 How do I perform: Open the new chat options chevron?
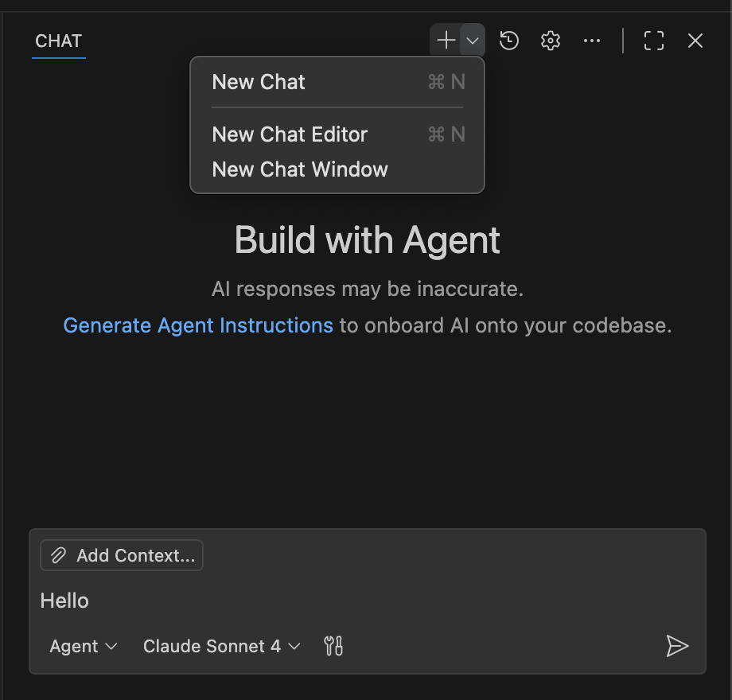click(x=471, y=40)
